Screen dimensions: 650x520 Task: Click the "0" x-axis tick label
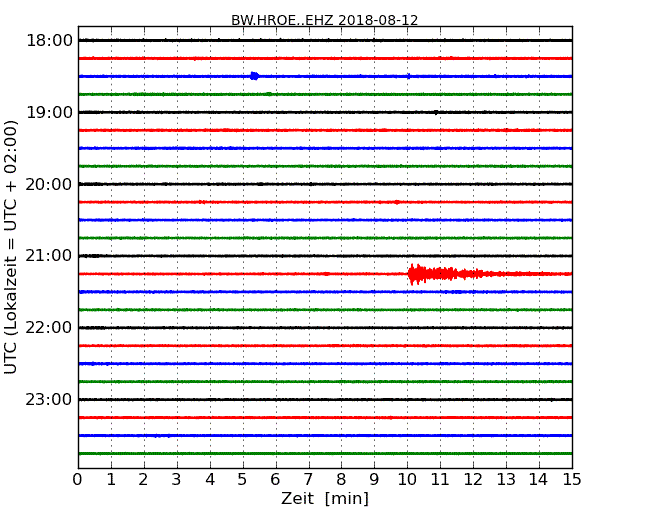point(78,480)
